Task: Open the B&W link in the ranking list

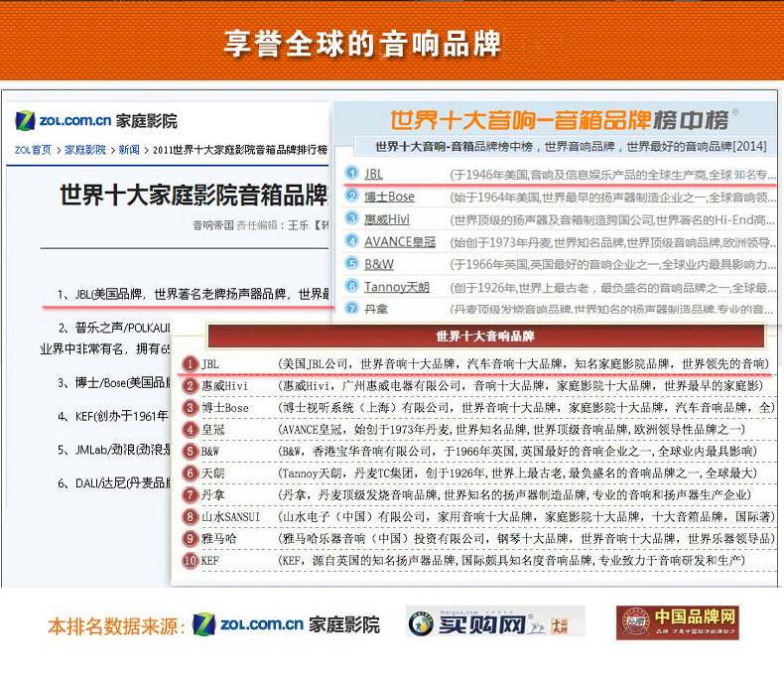Action: (378, 264)
